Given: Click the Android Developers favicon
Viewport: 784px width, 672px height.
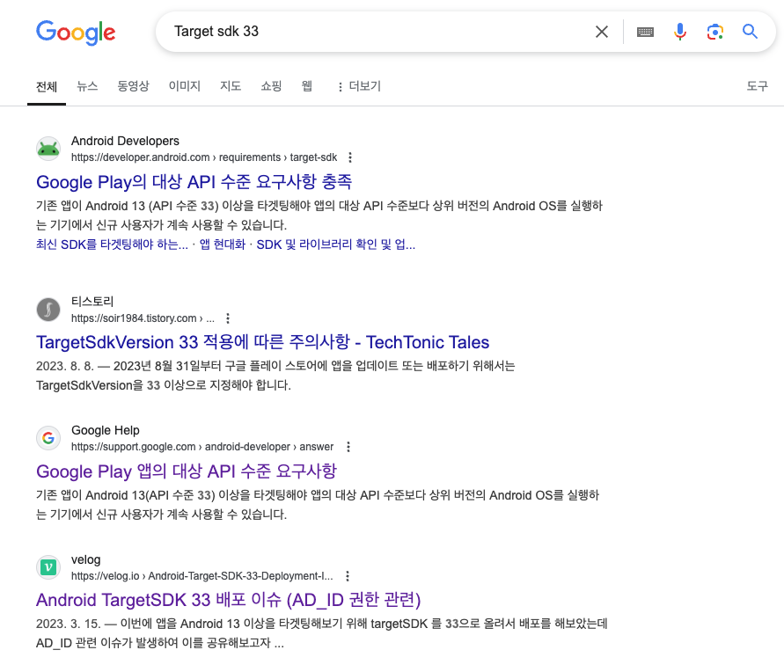Looking at the screenshot, I should click(x=48, y=149).
